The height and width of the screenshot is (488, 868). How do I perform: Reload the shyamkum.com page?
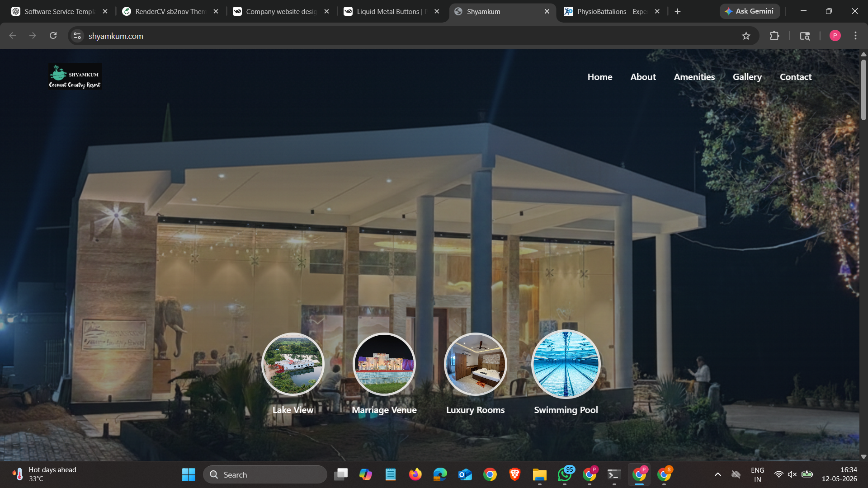(x=53, y=36)
